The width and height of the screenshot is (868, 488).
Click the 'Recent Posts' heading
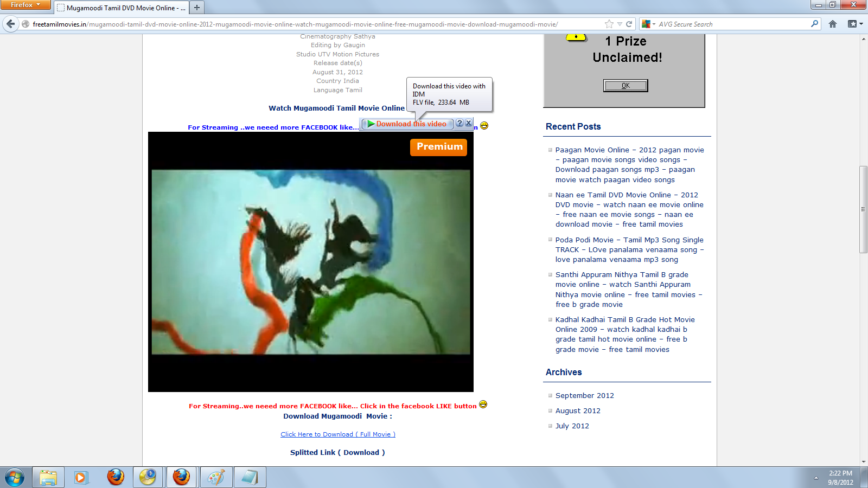[x=573, y=126]
